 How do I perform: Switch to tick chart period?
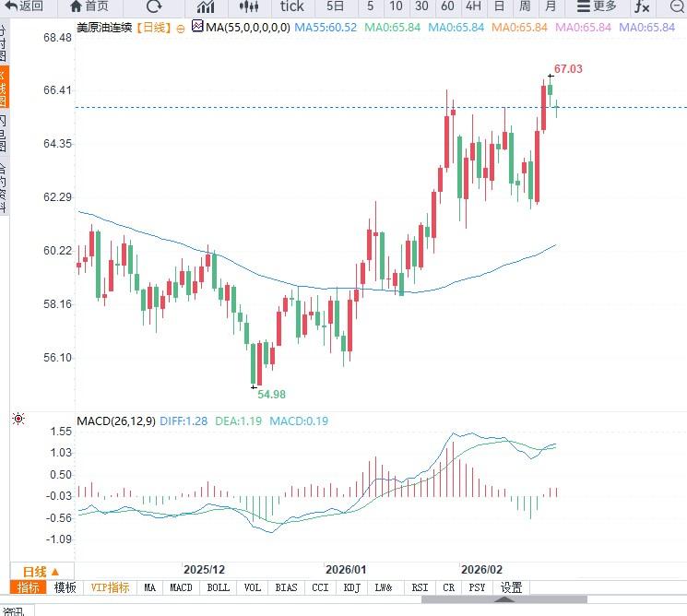pos(292,6)
